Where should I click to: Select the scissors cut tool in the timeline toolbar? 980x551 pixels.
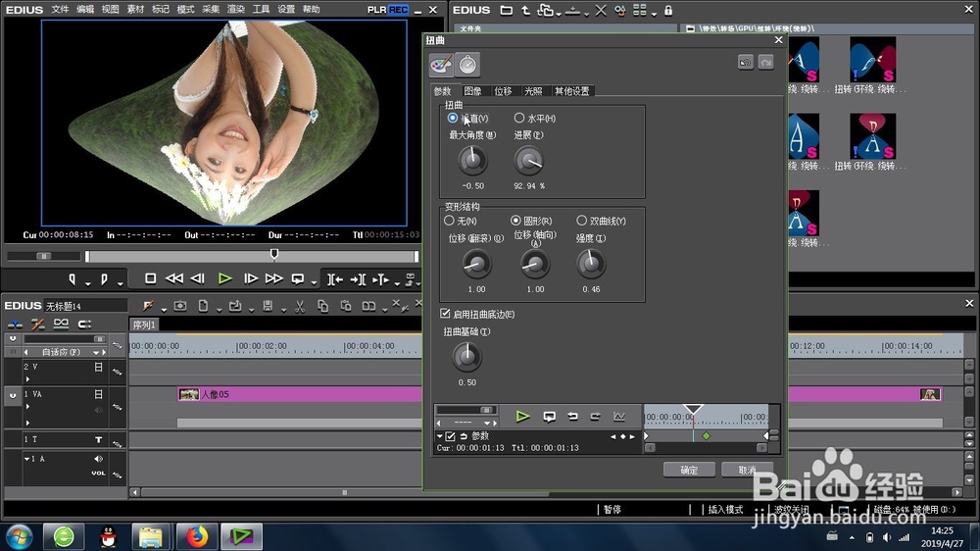tap(299, 306)
